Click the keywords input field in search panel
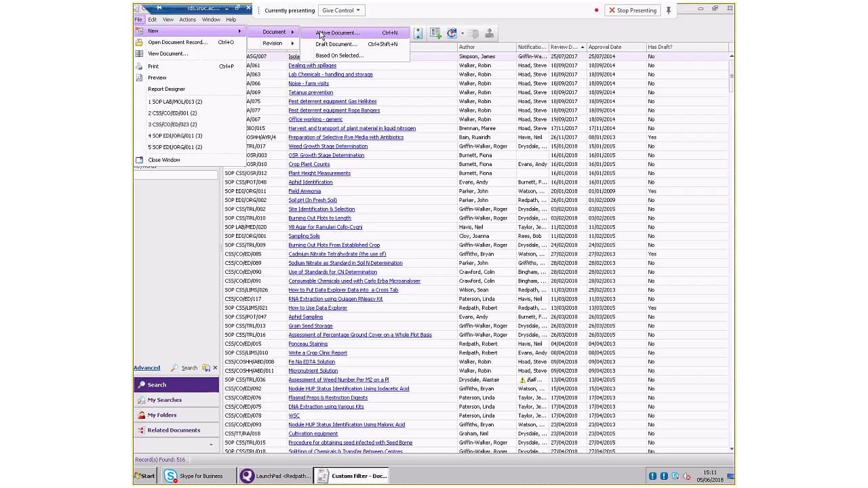This screenshot has height=488, width=868. [x=176, y=175]
